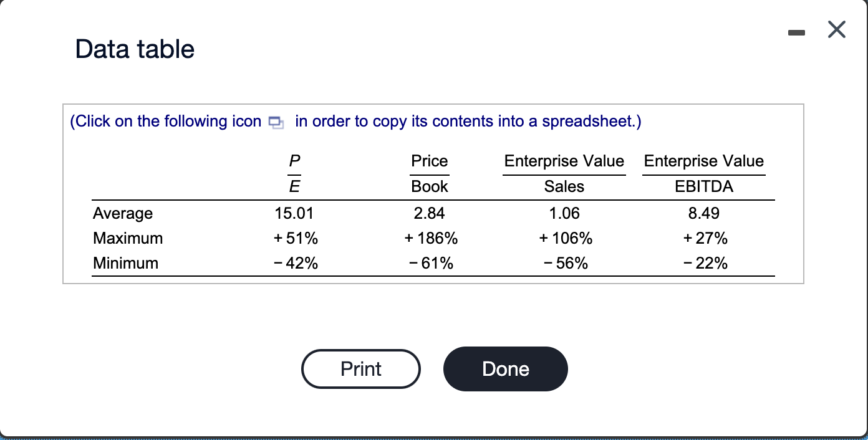Click the Print button
This screenshot has height=440, width=868.
click(x=361, y=369)
